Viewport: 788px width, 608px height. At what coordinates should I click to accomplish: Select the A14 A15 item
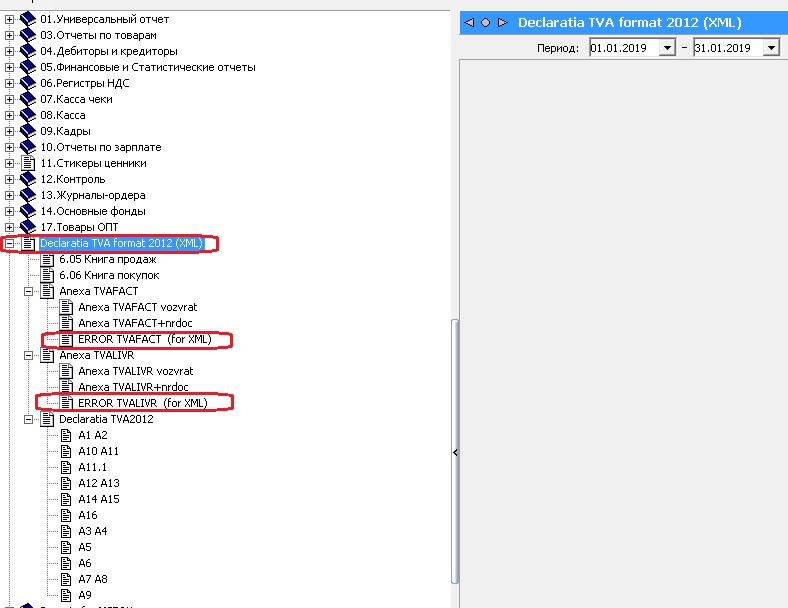pos(99,499)
